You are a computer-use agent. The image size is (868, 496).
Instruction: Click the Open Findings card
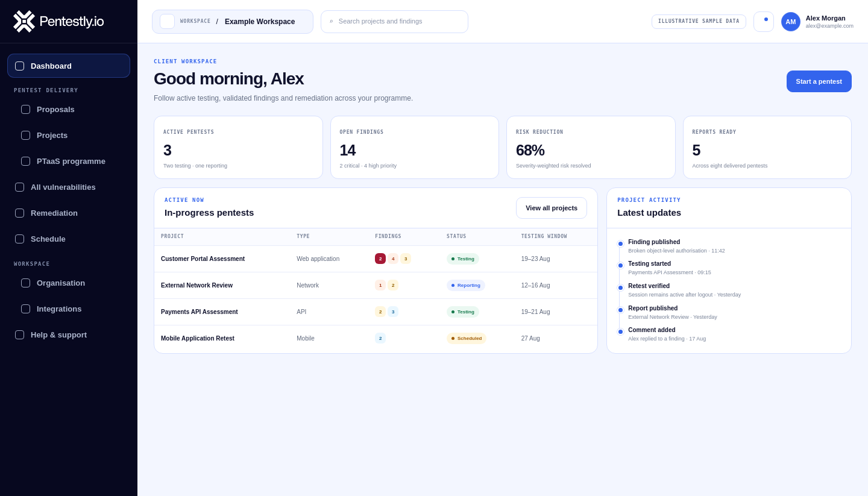point(415,148)
